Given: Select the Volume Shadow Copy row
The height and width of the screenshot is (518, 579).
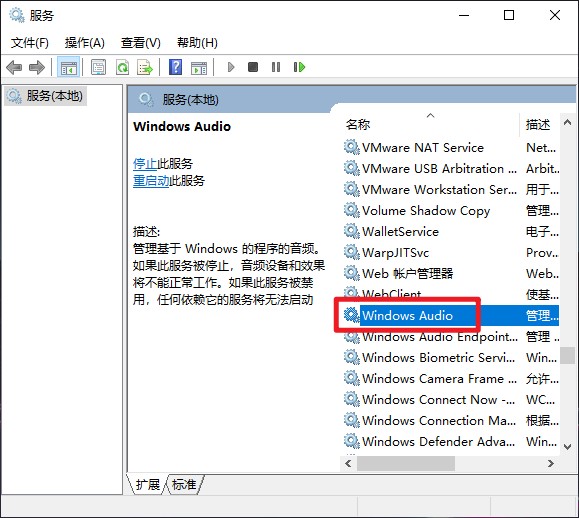Looking at the screenshot, I should (450, 210).
